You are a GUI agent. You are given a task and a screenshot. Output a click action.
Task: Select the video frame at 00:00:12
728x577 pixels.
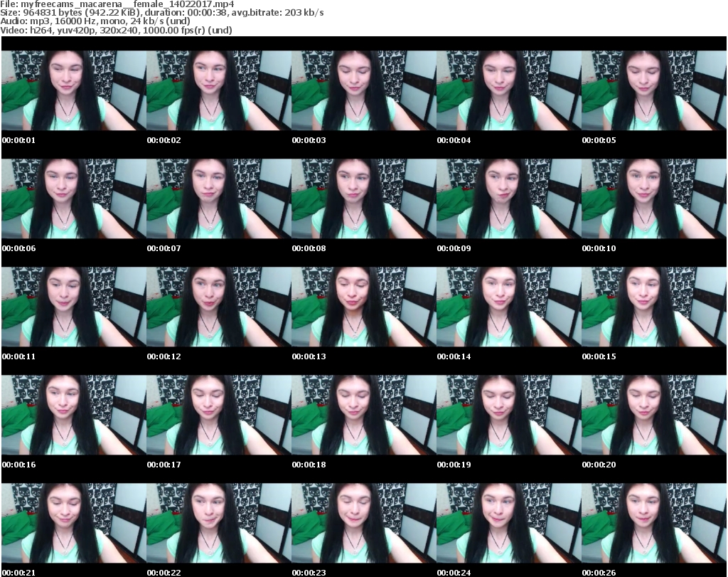[x=219, y=307]
